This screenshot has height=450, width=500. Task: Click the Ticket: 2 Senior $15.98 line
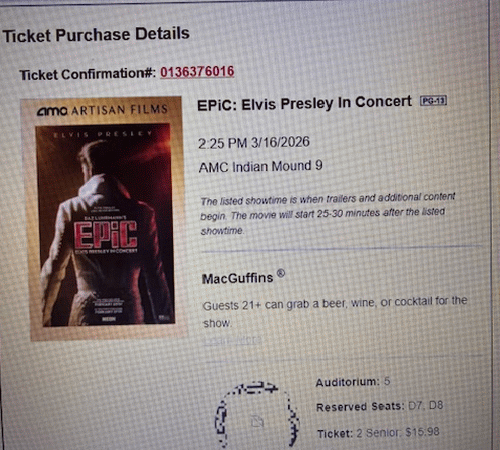[378, 433]
